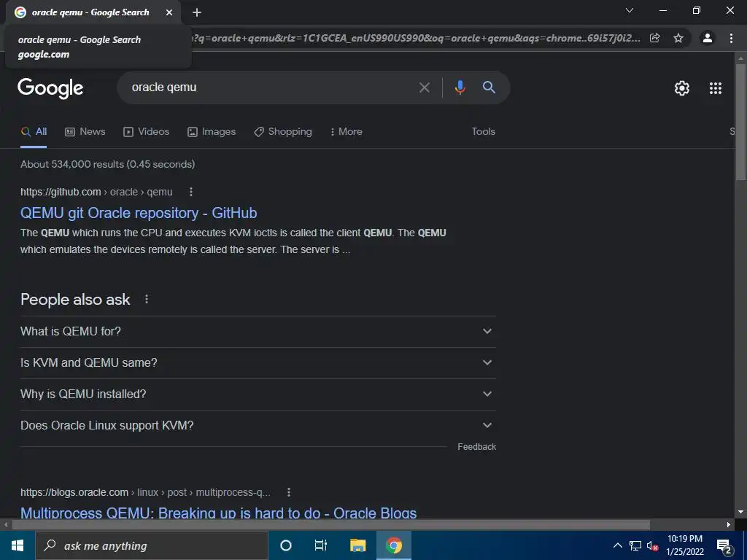747x560 pixels.
Task: Switch to the Videos tab
Action: pyautogui.click(x=146, y=132)
